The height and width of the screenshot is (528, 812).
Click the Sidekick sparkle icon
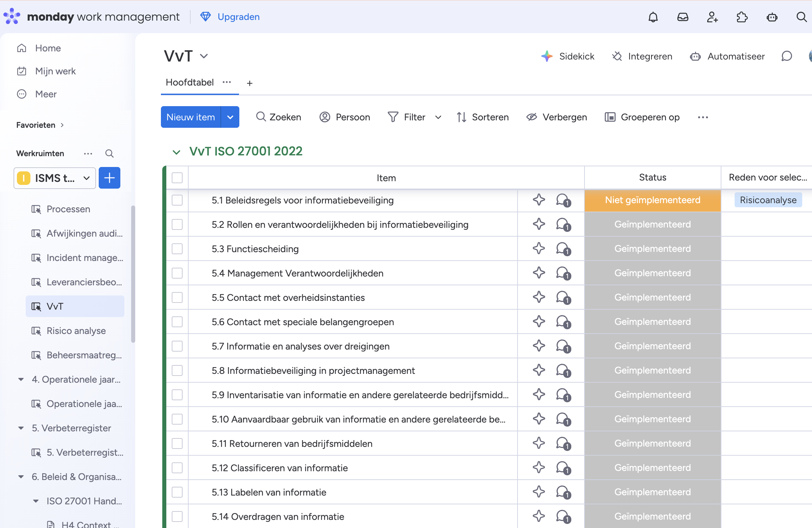click(547, 56)
